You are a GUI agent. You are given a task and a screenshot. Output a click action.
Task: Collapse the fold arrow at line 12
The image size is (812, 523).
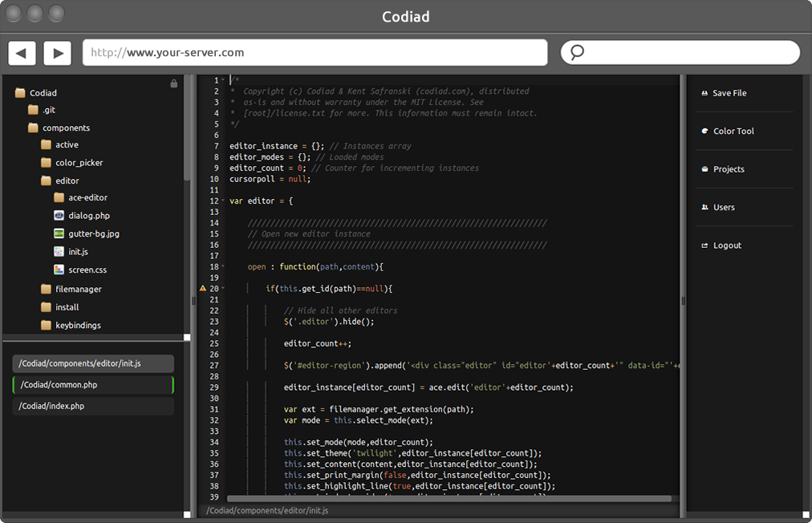tap(223, 201)
